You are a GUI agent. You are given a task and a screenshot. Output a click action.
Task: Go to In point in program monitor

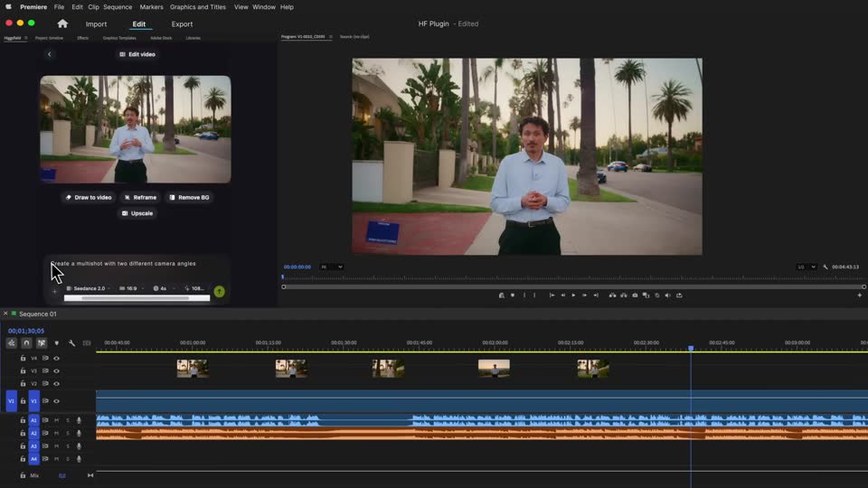552,296
